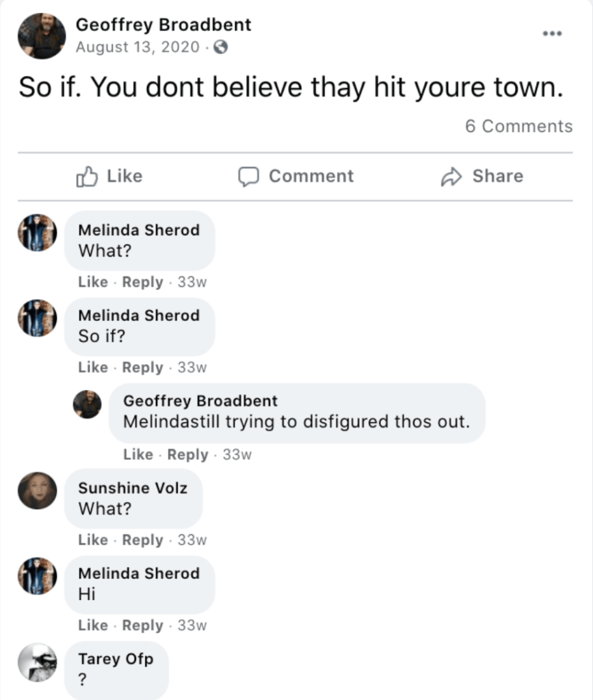Like Geoffrey Broadbent's reply comment
Image resolution: width=593 pixels, height=700 pixels.
pos(138,454)
